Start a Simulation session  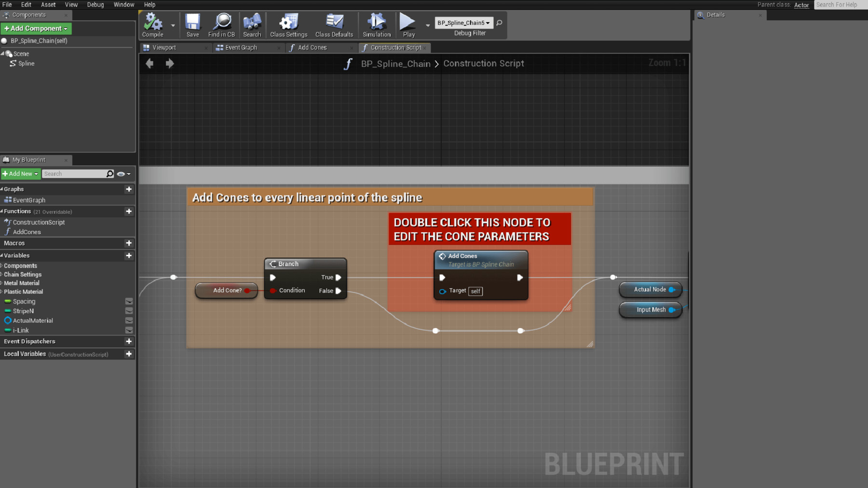tap(376, 24)
